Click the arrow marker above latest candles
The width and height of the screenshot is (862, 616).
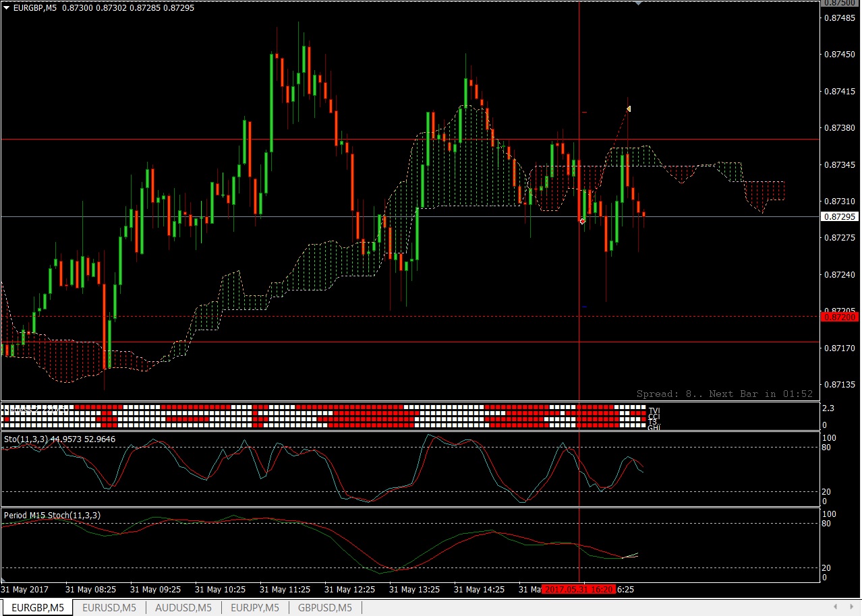628,109
